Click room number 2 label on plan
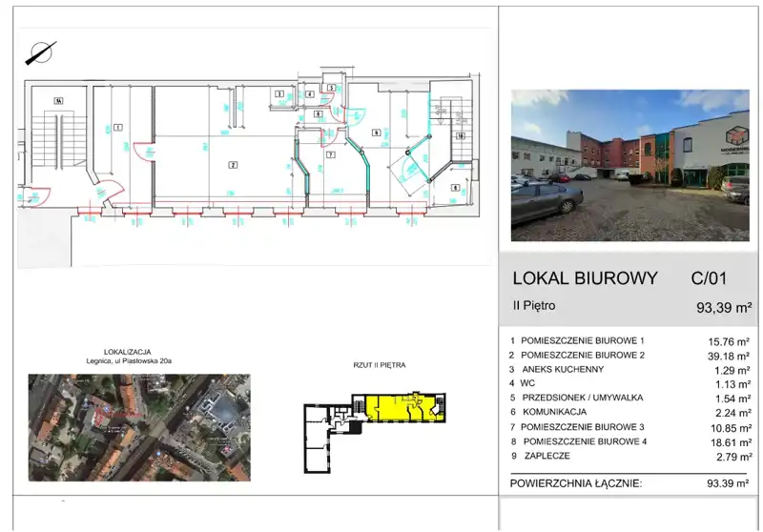Screen dimensions: 763x532 232,164
